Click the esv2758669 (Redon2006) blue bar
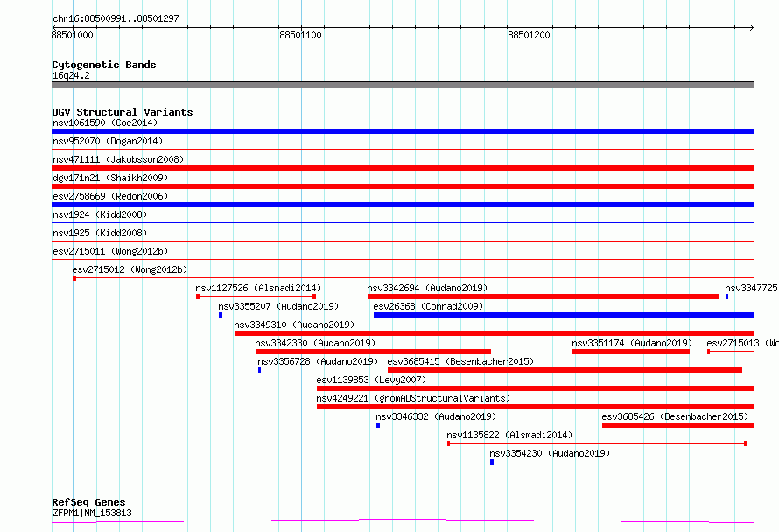Image resolution: width=779 pixels, height=532 pixels. pyautogui.click(x=403, y=205)
